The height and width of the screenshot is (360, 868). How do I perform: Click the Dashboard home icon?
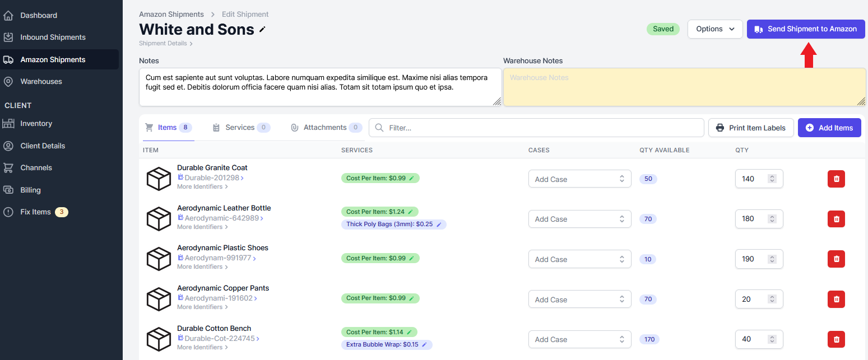(8, 15)
